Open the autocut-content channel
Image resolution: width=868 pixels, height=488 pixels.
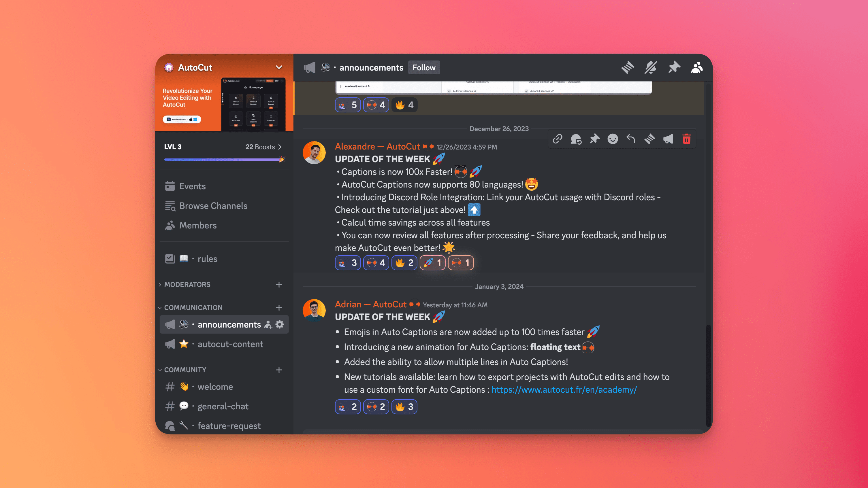coord(224,344)
